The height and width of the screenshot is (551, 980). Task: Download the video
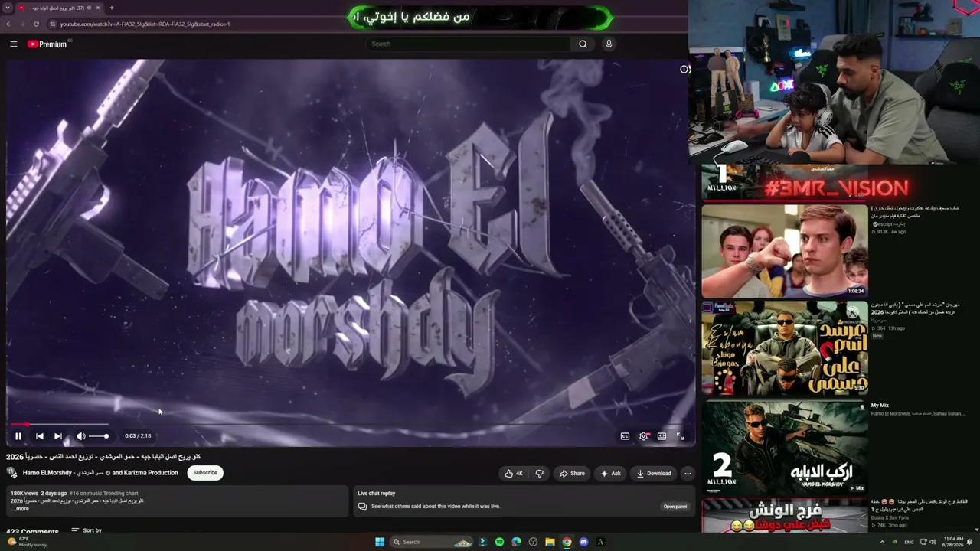click(653, 474)
